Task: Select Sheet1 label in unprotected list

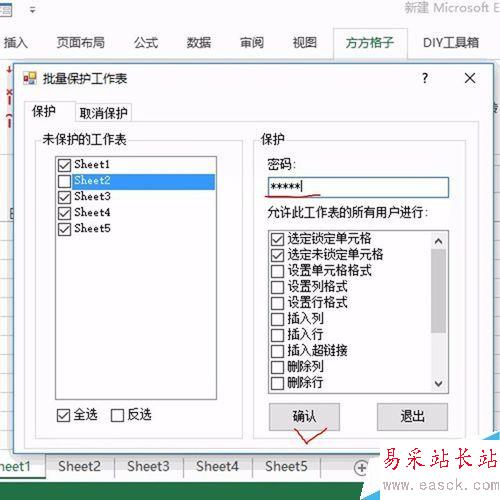Action: [x=92, y=164]
